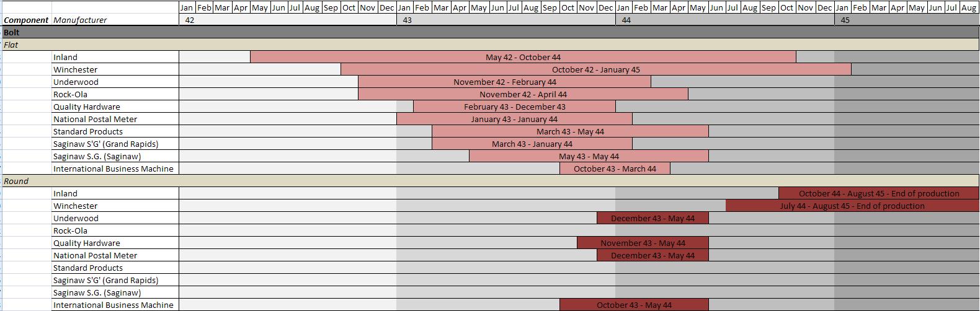Select Quality Hardware in the Flat section
The width and height of the screenshot is (980, 311).
115,107
